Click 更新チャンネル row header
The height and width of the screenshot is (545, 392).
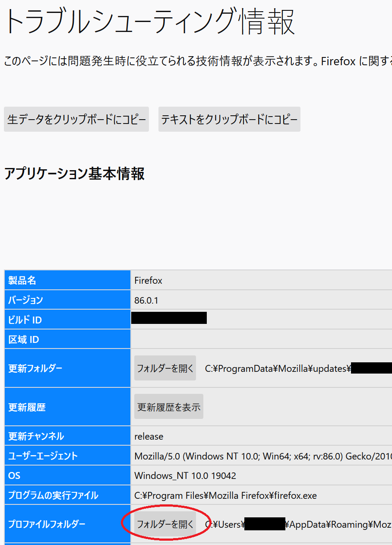pyautogui.click(x=67, y=436)
